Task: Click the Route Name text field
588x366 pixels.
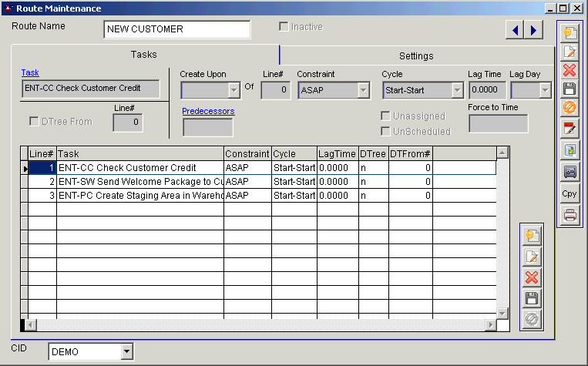Action: point(177,29)
